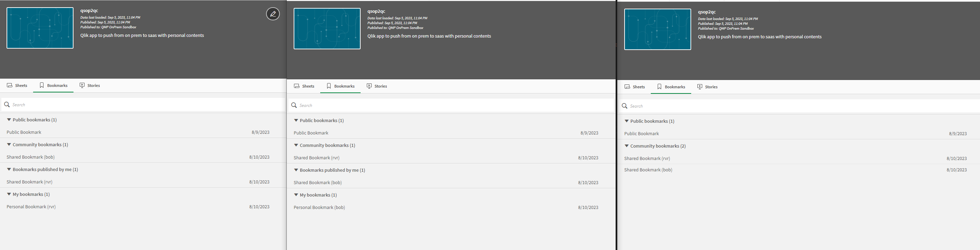Open the Sheets tab in left panel
The width and height of the screenshot is (980, 250).
(x=17, y=86)
